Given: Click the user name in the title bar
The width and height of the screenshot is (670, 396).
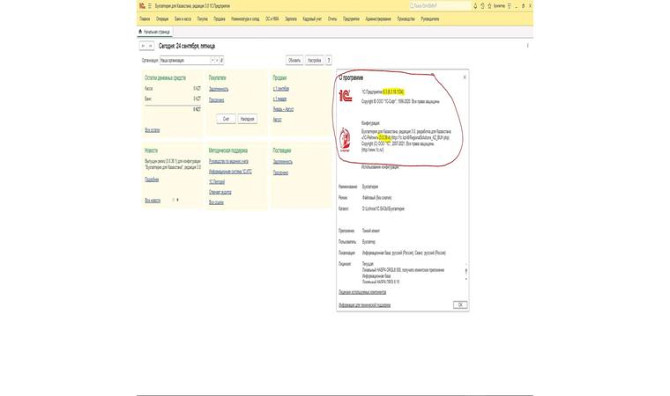Looking at the screenshot, I should coord(499,6).
